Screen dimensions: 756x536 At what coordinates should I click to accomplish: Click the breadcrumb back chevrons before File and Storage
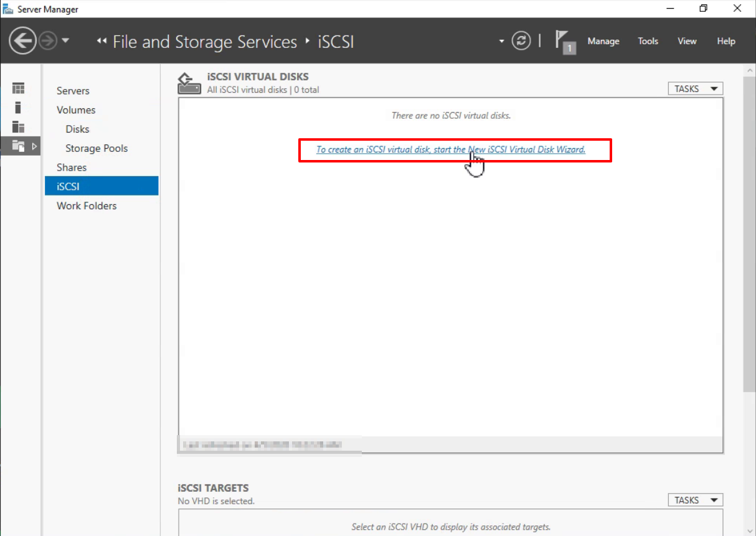102,42
